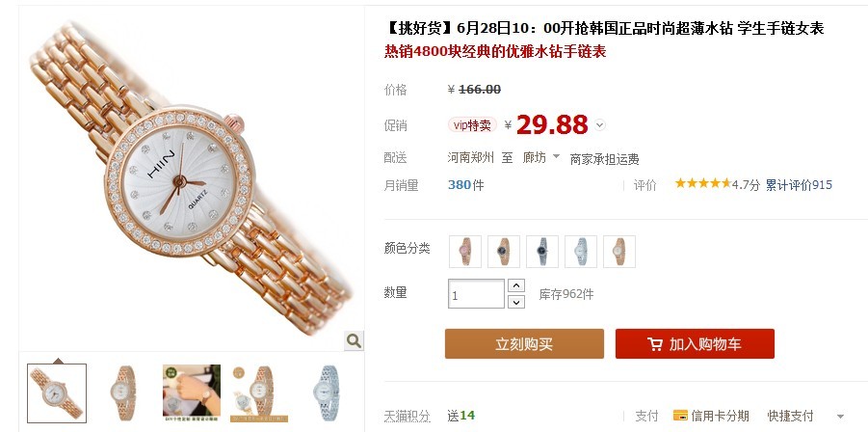Click the five-star rating icons
The image size is (868, 432).
point(702,184)
